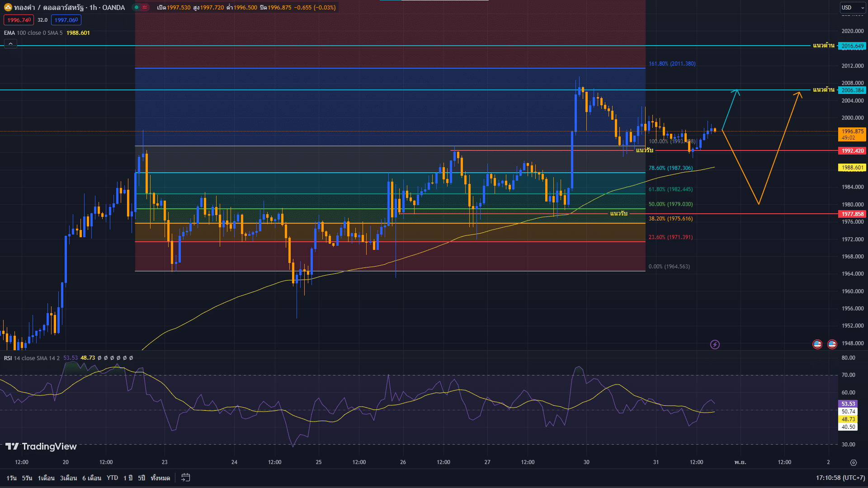Open the USD currency dropdown
Image resolution: width=868 pixels, height=488 pixels.
[x=853, y=7]
